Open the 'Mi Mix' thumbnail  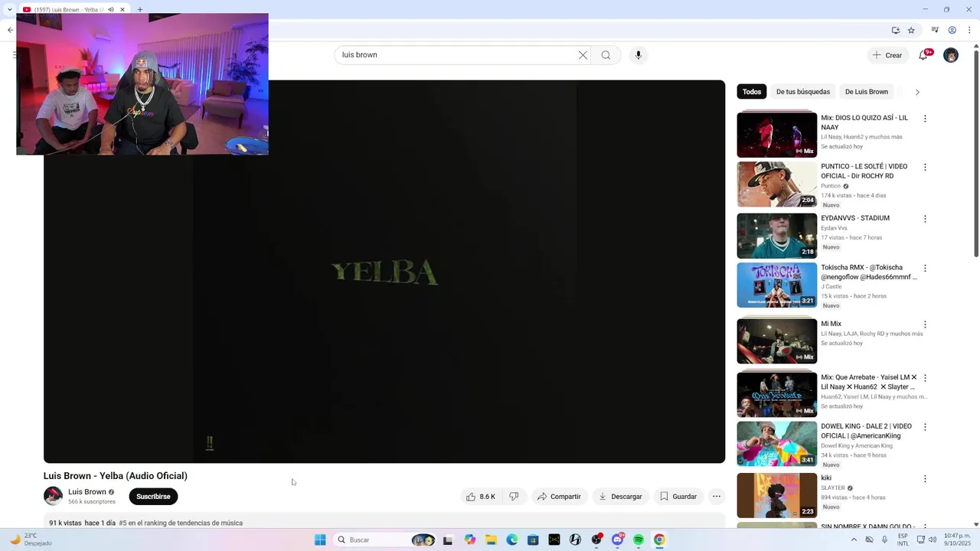pyautogui.click(x=777, y=341)
